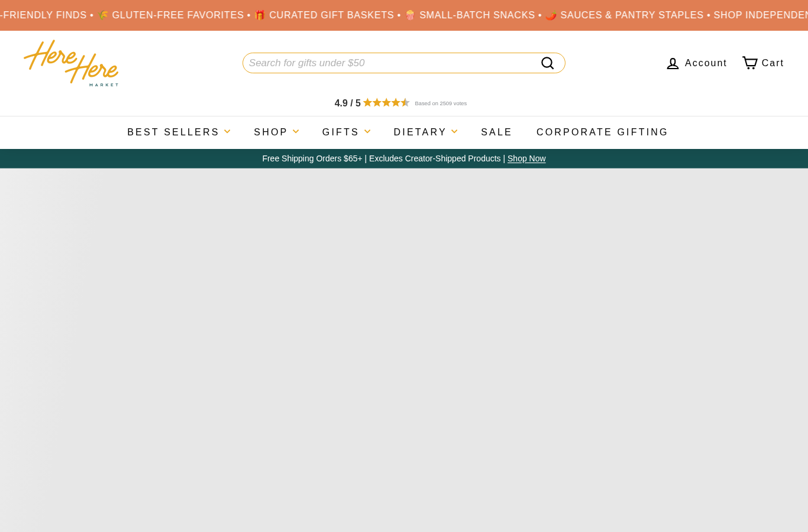Click the gift box emoji in banner

pos(260,15)
